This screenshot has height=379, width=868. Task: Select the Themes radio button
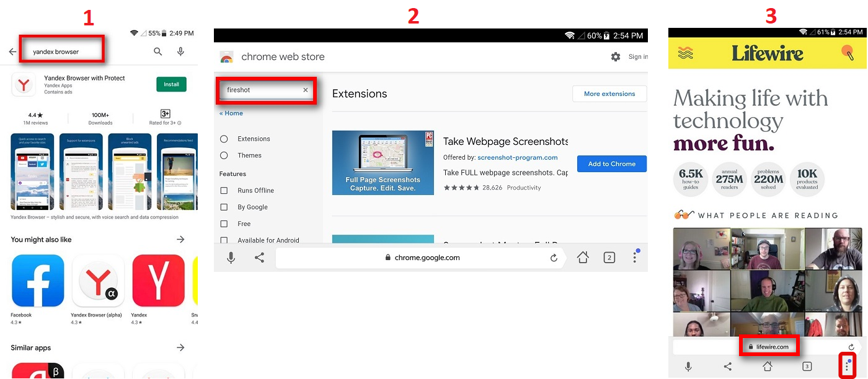click(224, 155)
